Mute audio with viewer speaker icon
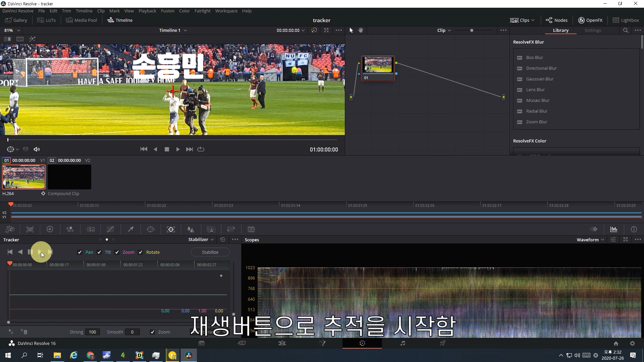The image size is (644, 362). point(37,149)
